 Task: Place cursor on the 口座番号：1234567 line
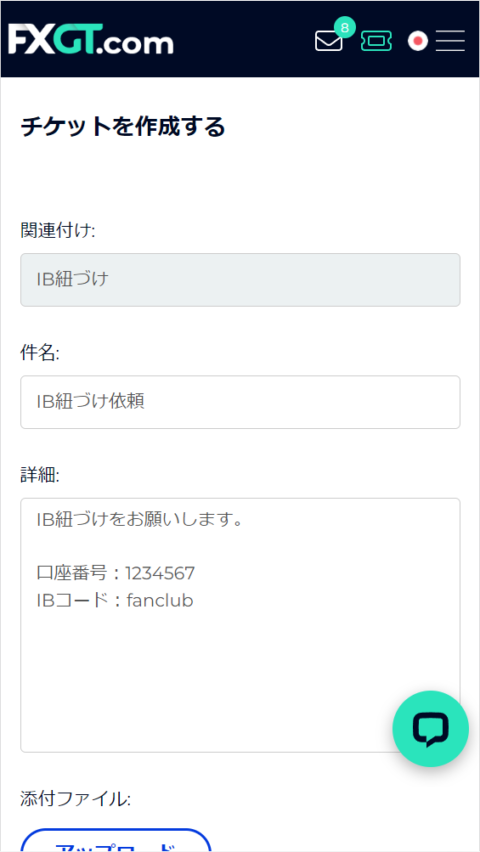click(115, 573)
